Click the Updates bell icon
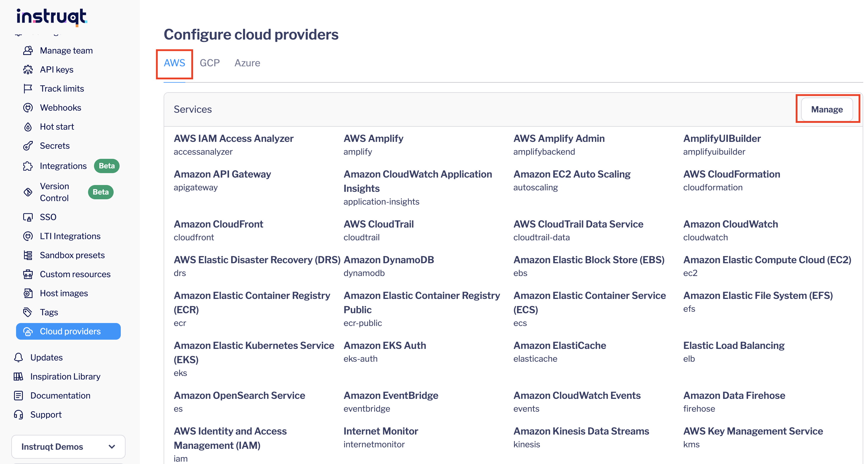The width and height of the screenshot is (868, 464). tap(18, 358)
